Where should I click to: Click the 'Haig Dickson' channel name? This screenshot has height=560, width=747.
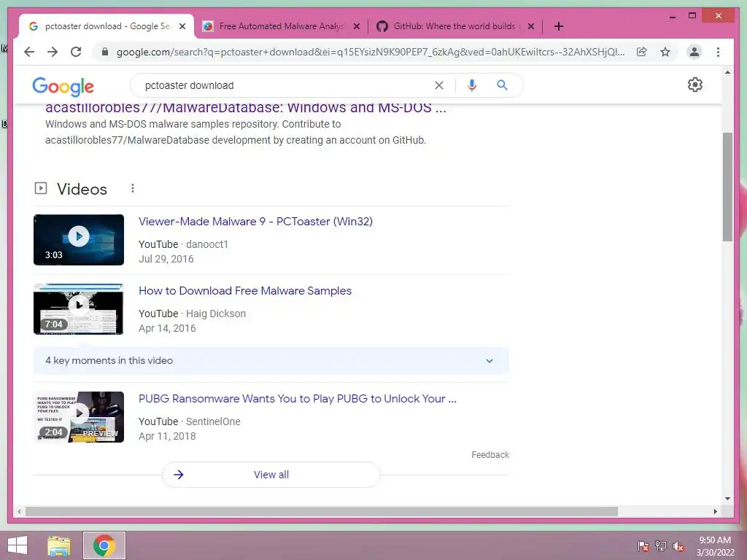pos(216,314)
